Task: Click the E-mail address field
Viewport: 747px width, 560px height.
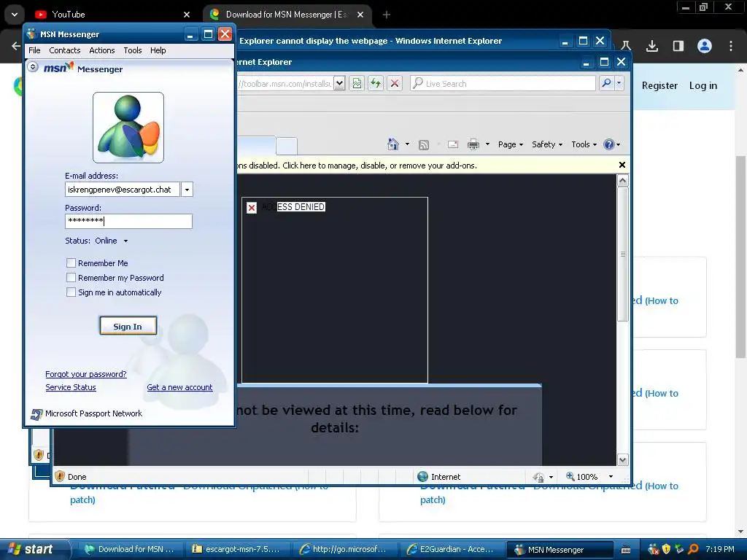Action: point(123,190)
